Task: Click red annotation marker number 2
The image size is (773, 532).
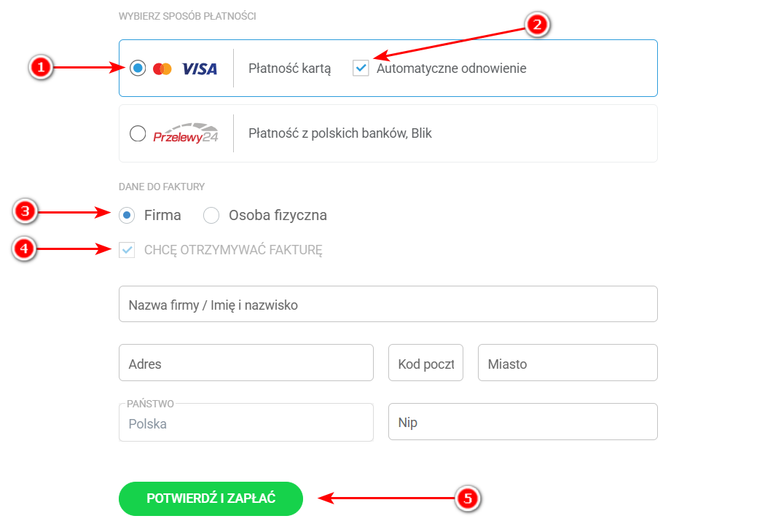Action: click(x=536, y=24)
